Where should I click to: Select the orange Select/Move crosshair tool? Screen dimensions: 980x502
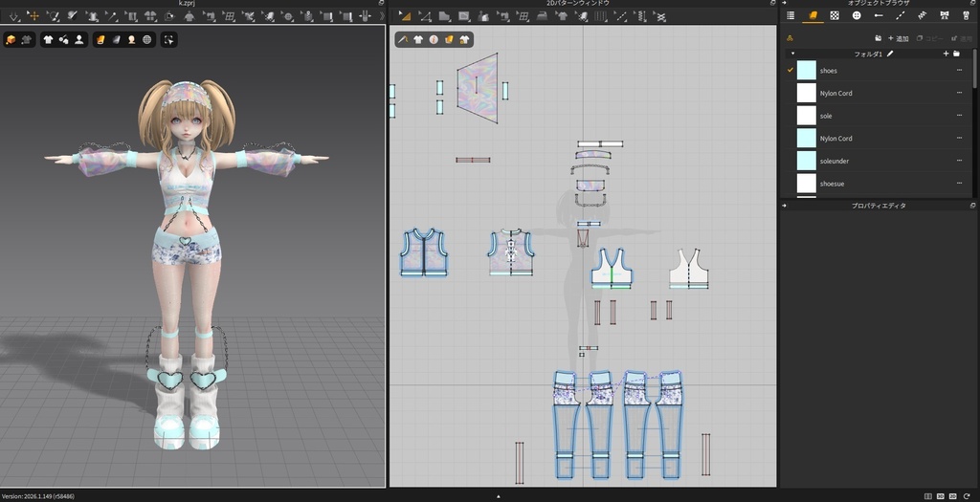33,16
